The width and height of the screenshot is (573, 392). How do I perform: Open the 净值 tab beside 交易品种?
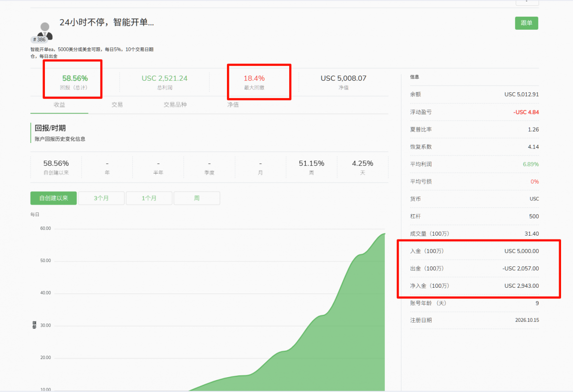pyautogui.click(x=233, y=105)
